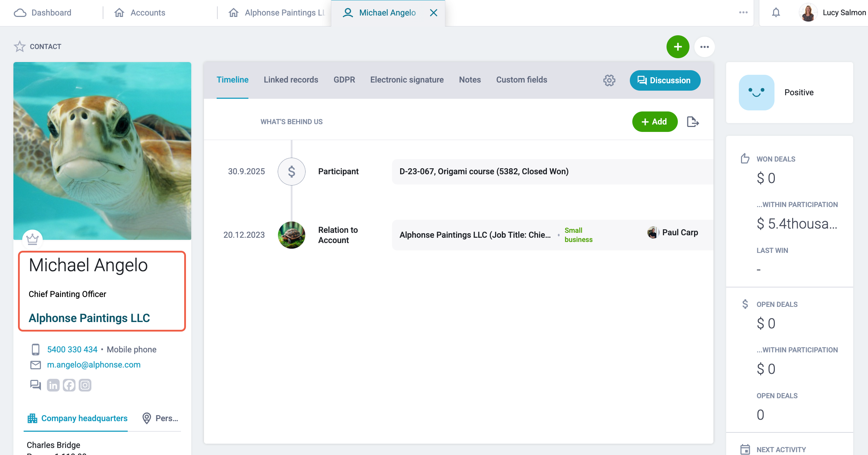Viewport: 868px width, 455px height.
Task: Open notifications bell
Action: 776,13
